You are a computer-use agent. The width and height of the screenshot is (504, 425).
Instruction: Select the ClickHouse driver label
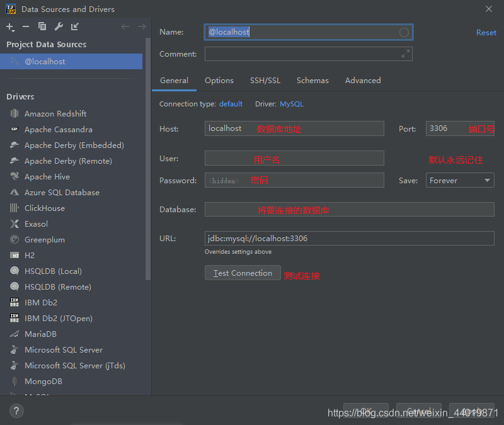[x=45, y=208]
